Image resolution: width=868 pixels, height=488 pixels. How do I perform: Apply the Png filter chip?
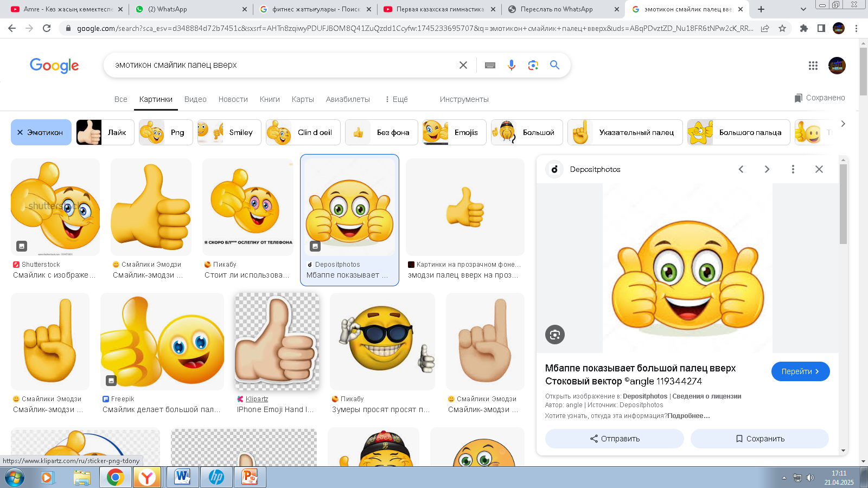click(166, 132)
